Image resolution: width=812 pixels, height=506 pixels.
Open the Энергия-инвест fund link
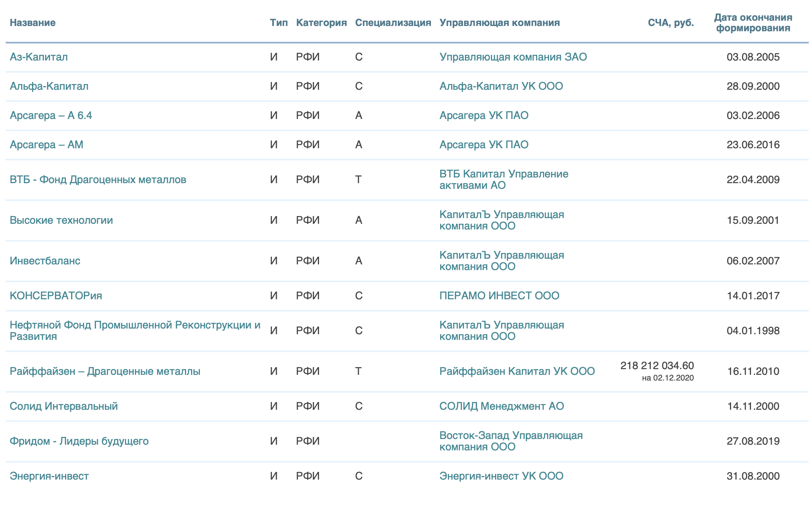coord(49,476)
